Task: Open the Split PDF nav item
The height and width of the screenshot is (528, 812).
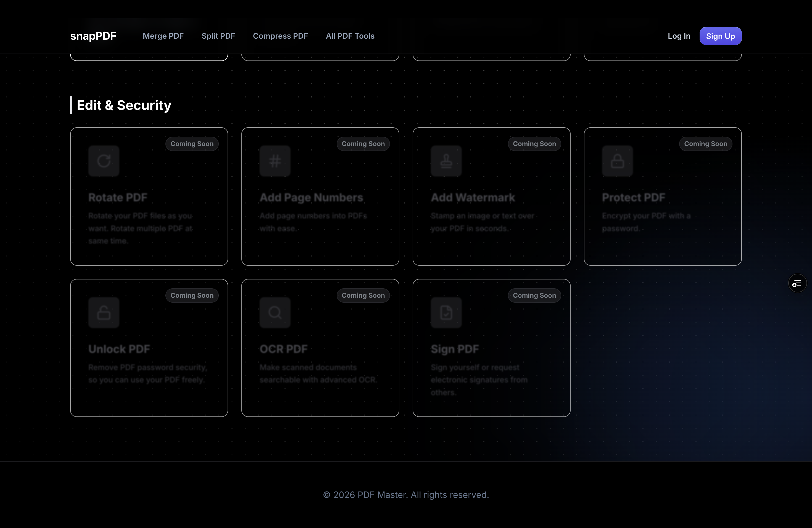Action: coord(218,36)
